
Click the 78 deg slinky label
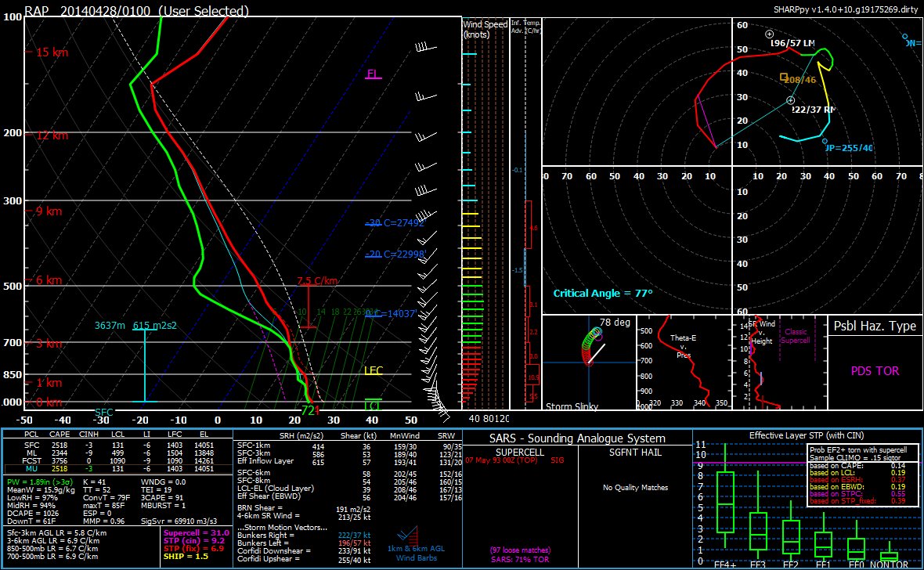(615, 322)
